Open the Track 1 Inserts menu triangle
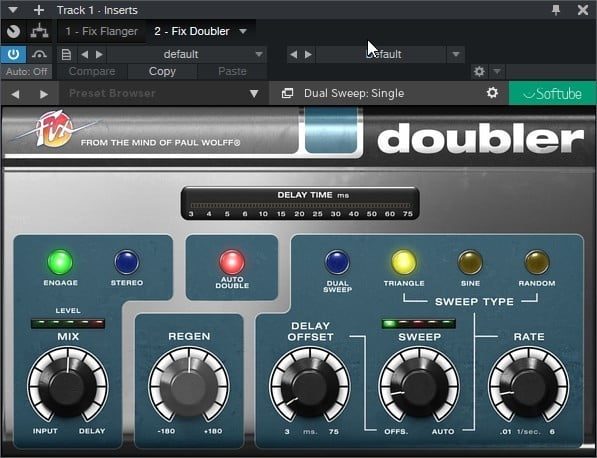Screen dimensions: 597x458 (x=13, y=10)
